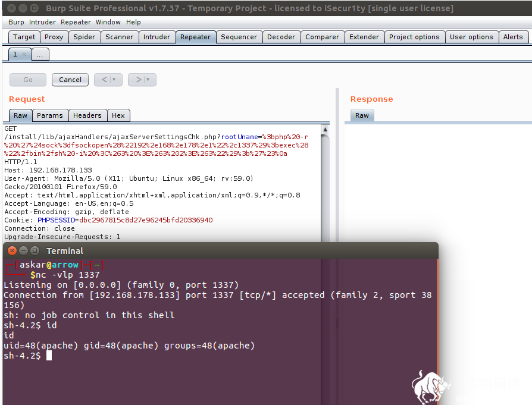Switch to the Headers request tab

click(87, 115)
